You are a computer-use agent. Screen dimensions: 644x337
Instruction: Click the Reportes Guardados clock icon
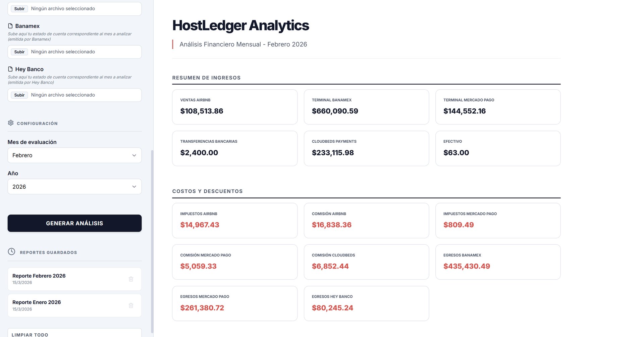coord(11,252)
